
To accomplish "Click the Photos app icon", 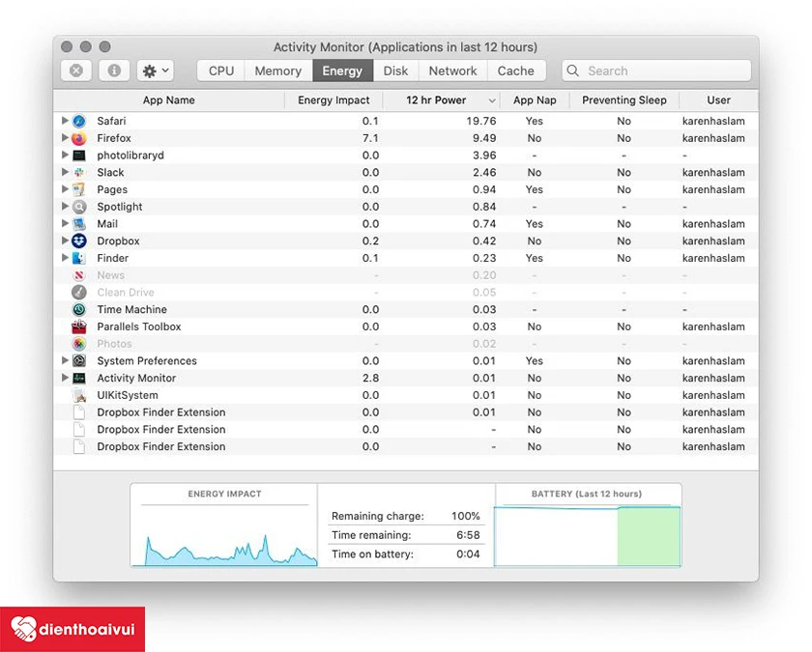I will [x=78, y=344].
